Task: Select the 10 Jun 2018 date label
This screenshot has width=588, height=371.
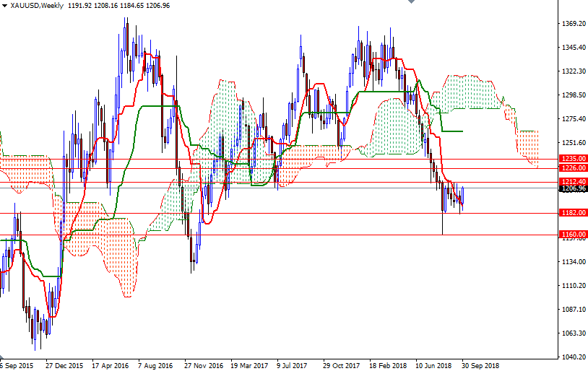Action: [433, 365]
